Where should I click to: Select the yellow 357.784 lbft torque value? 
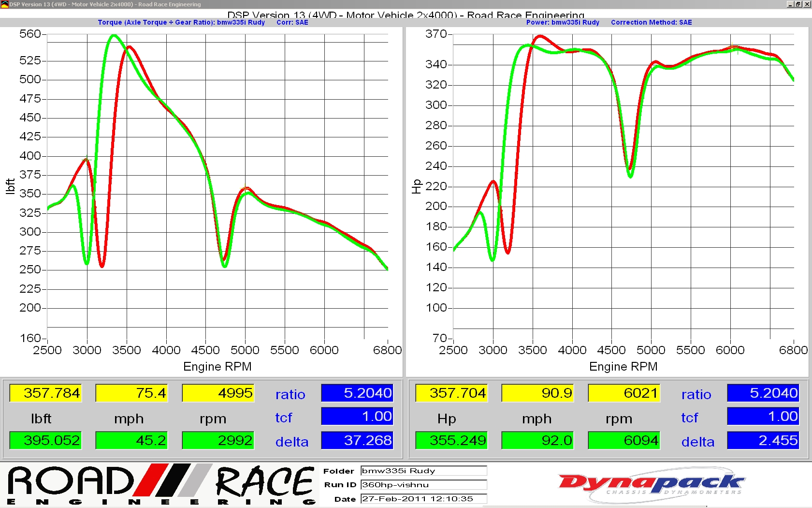(x=46, y=393)
